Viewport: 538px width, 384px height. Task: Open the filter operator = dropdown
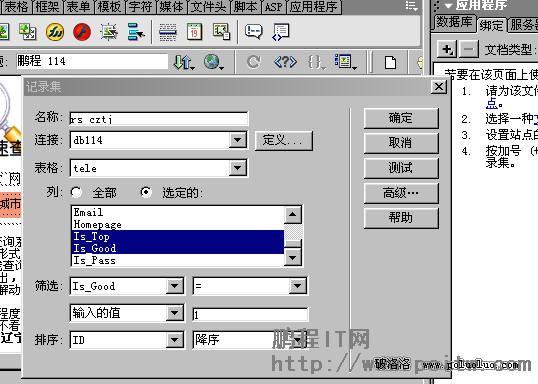click(297, 286)
